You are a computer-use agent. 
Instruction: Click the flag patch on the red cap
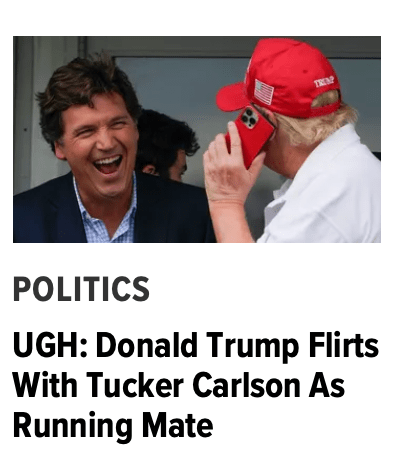click(x=264, y=91)
